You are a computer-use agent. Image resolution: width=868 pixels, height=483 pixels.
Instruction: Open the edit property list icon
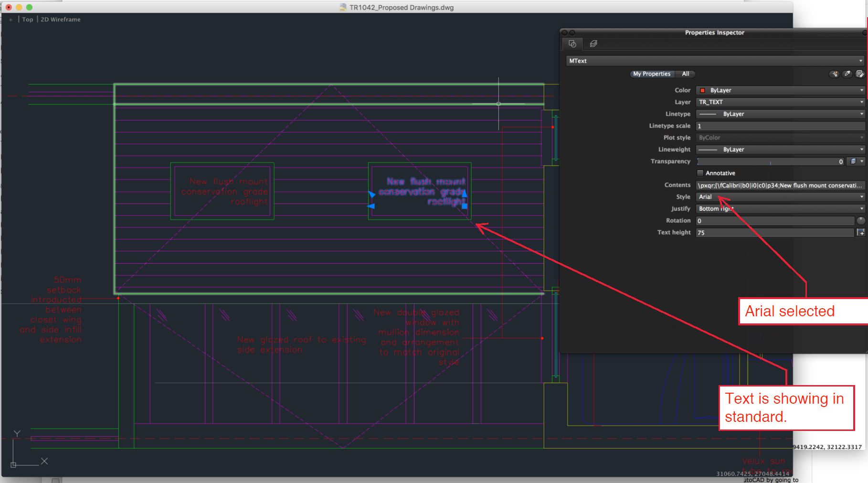tap(859, 74)
